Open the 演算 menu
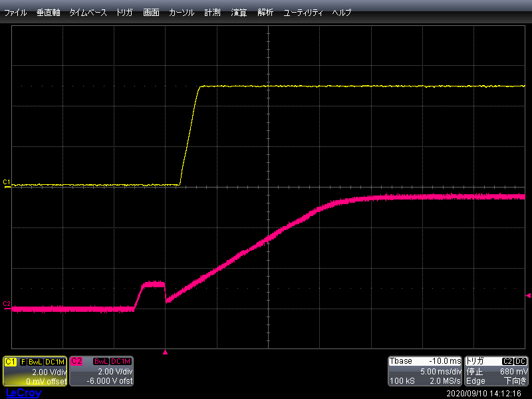This screenshot has width=532, height=399. 239,13
